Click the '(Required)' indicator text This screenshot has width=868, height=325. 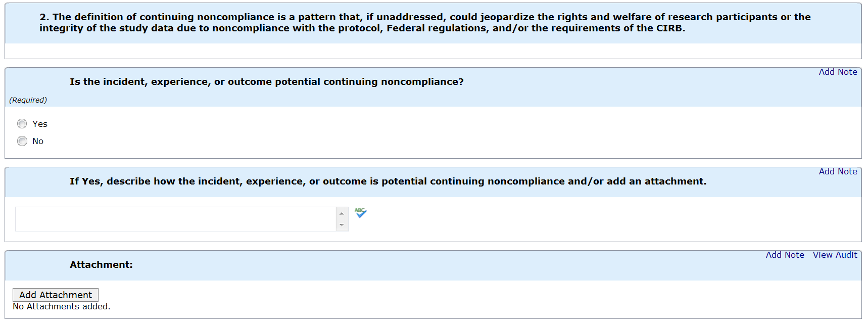tap(28, 100)
